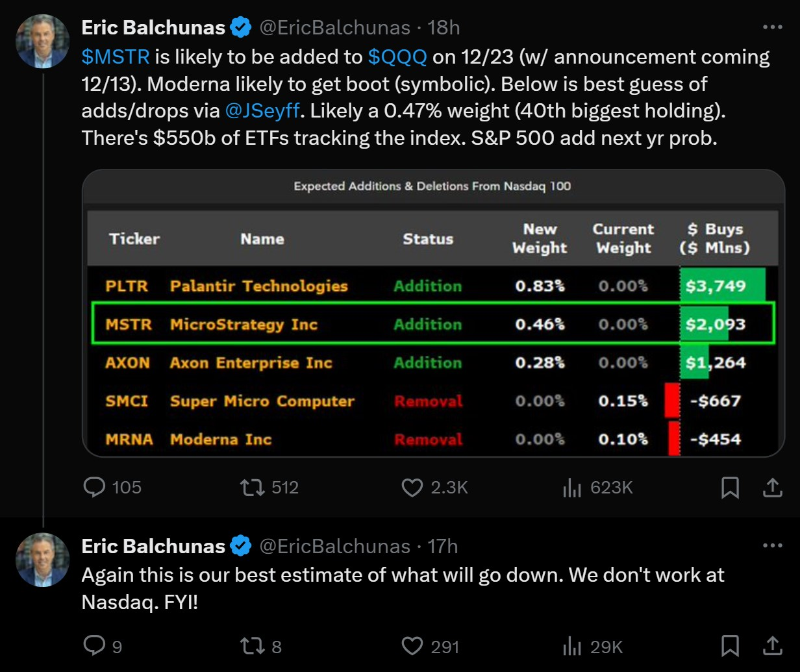
Task: Open more options on the first tweet
Action: click(772, 27)
